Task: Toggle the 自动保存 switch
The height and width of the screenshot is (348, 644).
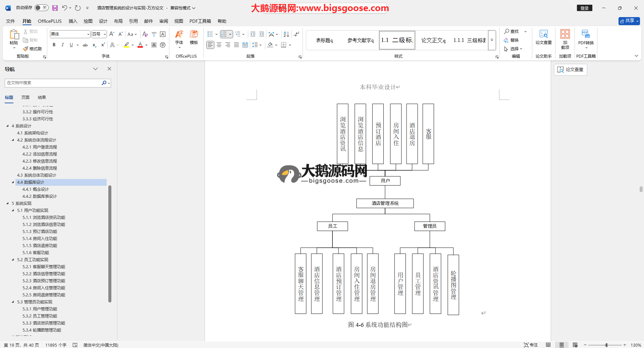Action: click(41, 8)
